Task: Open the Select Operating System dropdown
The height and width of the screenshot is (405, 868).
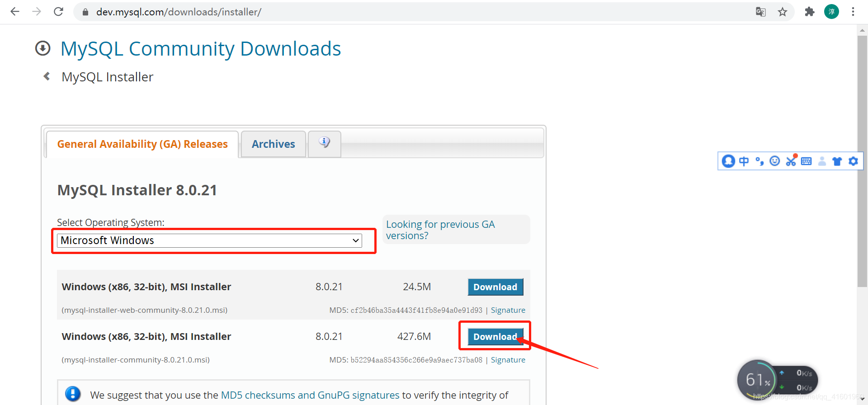Action: (x=209, y=240)
